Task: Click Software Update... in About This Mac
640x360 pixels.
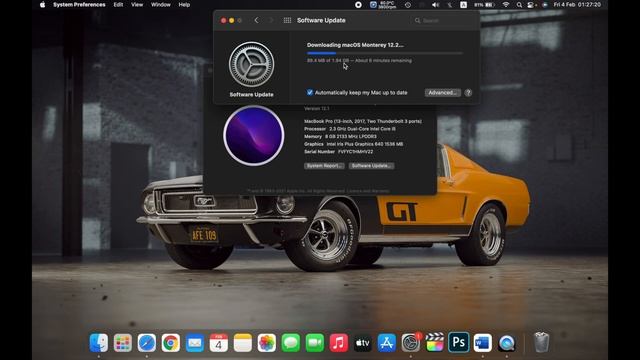Action: 371,166
